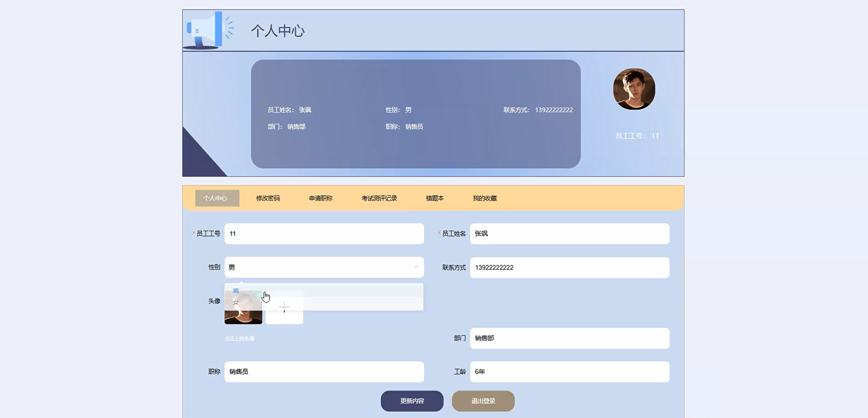This screenshot has height=418, width=868.
Task: Open the 考试测评记录 tab
Action: pos(378,198)
